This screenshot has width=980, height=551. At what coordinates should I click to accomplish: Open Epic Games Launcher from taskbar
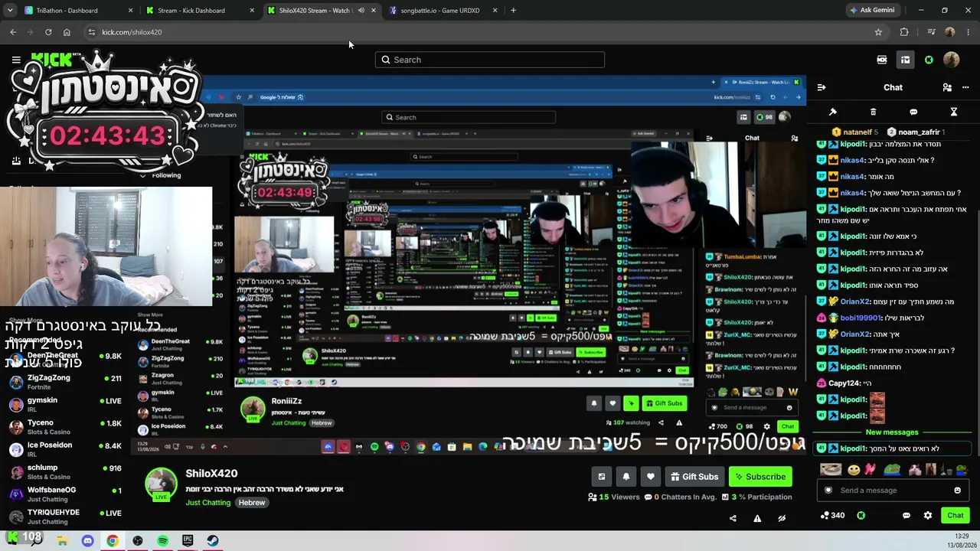point(188,541)
